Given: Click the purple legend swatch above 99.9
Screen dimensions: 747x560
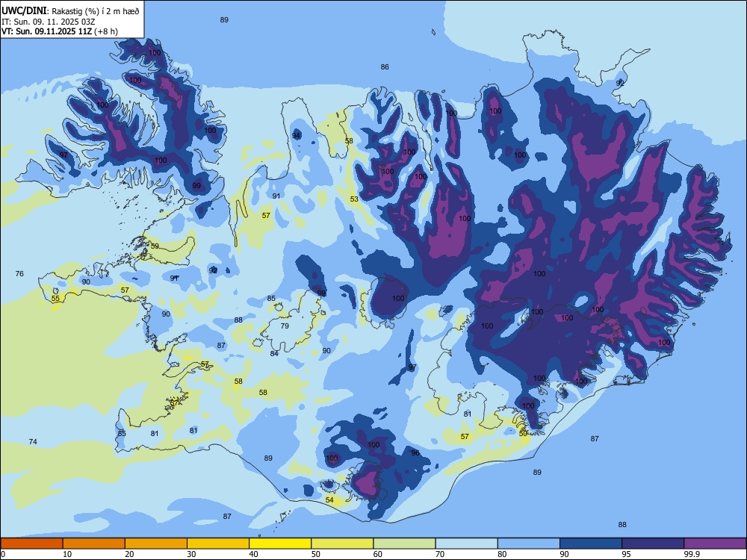Looking at the screenshot, I should [715, 544].
